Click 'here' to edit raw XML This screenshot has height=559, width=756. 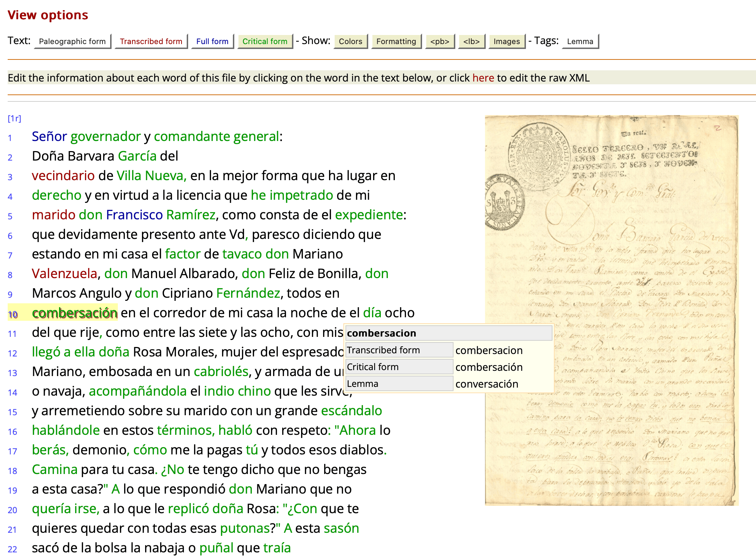pos(483,78)
